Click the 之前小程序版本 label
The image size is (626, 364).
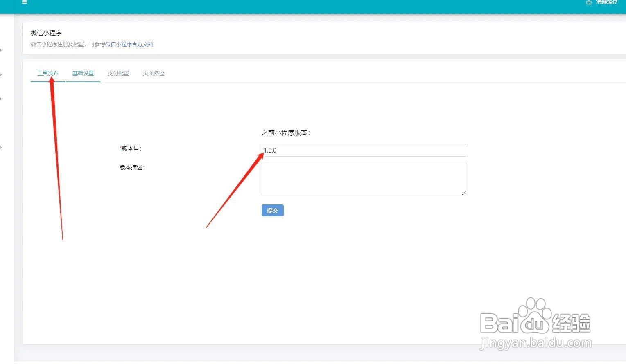pyautogui.click(x=286, y=133)
